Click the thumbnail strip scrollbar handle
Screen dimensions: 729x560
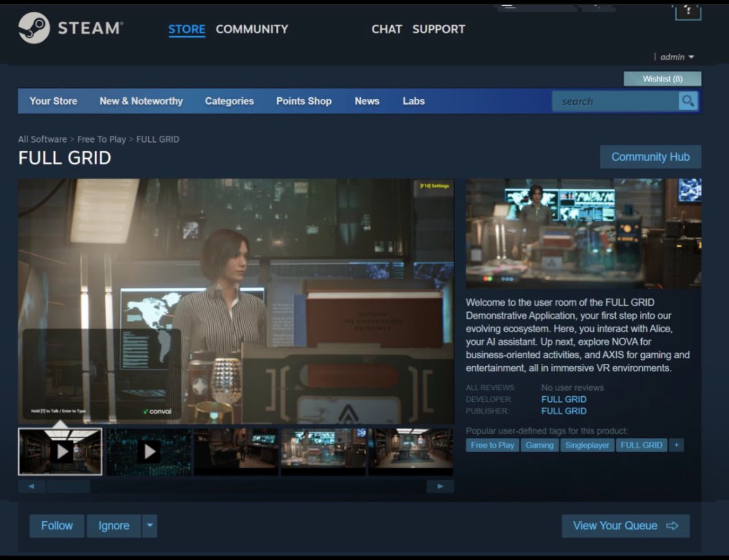coord(68,486)
